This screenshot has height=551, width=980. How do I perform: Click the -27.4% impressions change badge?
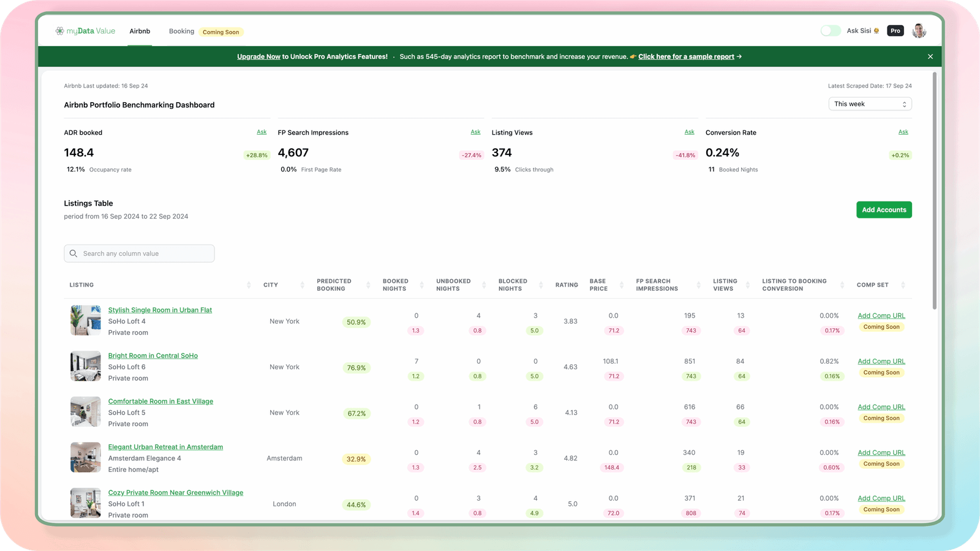[471, 156]
